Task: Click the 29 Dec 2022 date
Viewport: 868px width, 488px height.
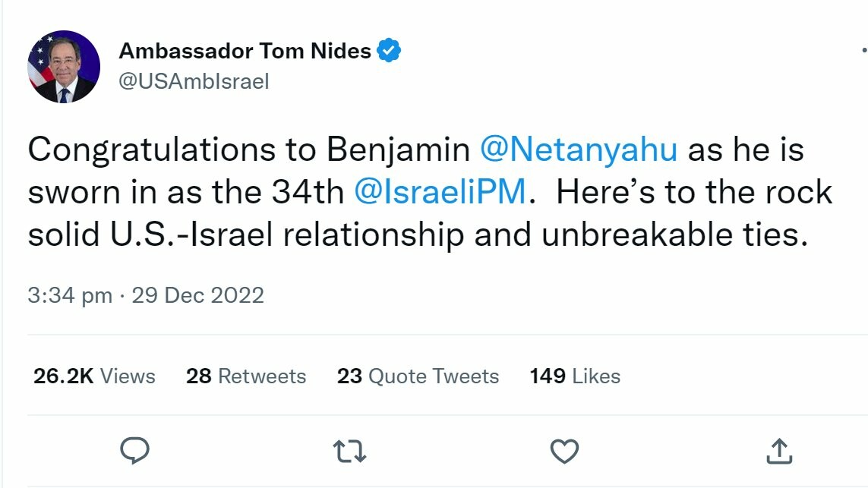Action: coord(198,295)
